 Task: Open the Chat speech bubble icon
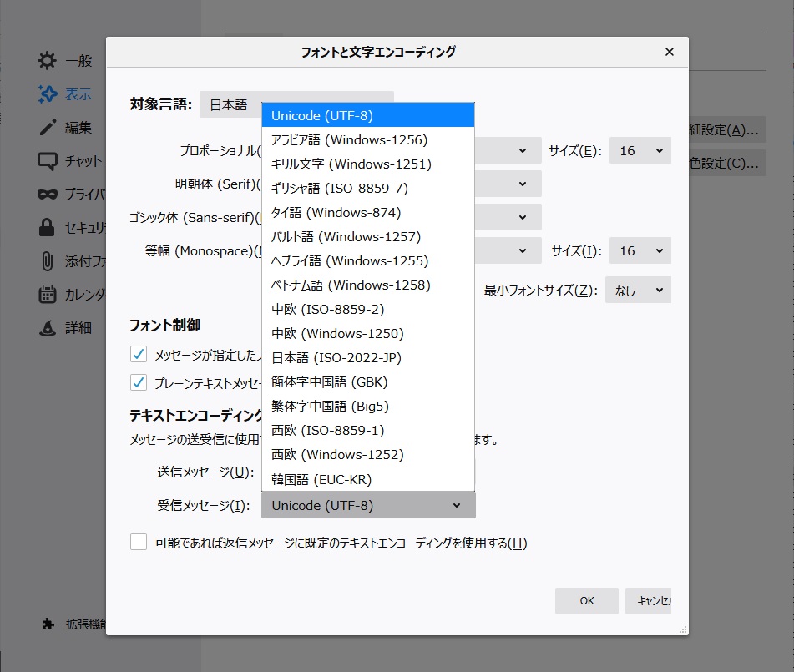point(48,161)
